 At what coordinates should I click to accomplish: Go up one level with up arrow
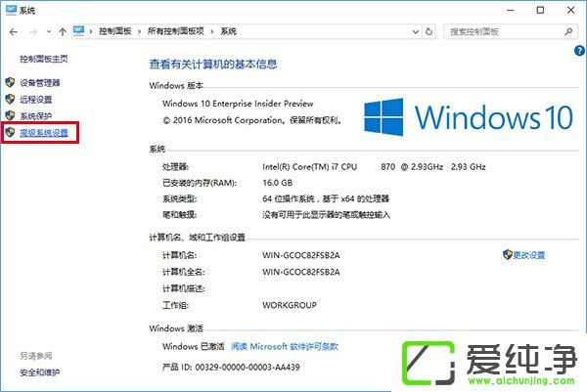63,32
